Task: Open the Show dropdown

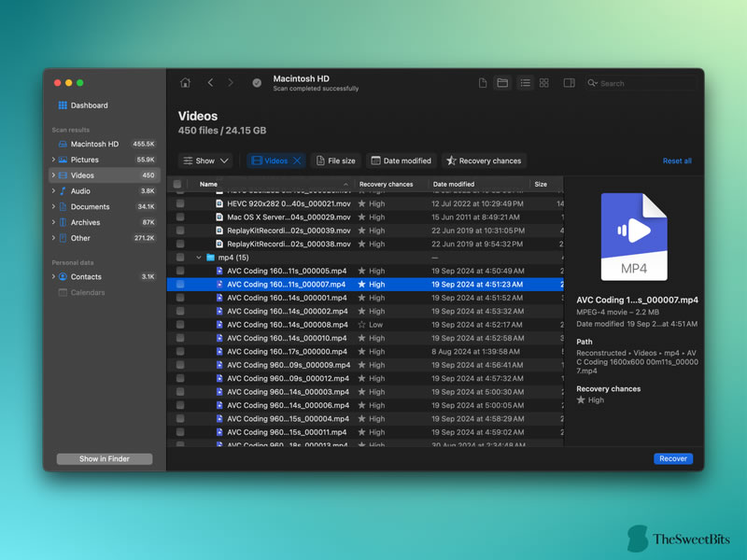Action: point(205,161)
